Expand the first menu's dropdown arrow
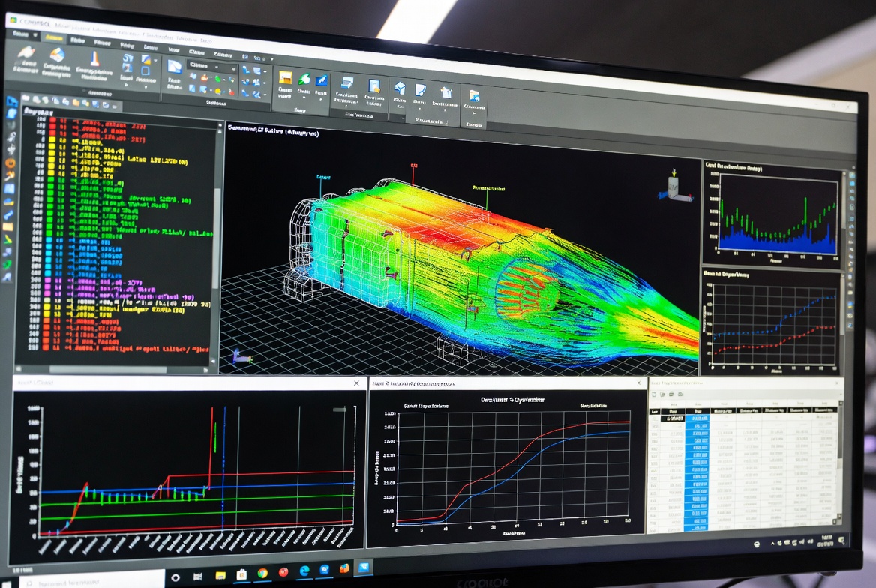 pyautogui.click(x=35, y=34)
